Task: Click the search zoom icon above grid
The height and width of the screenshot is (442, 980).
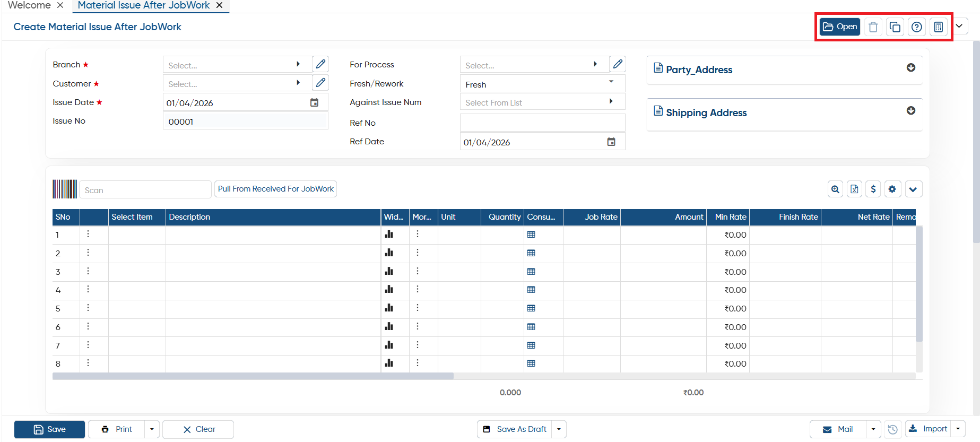Action: (x=835, y=189)
